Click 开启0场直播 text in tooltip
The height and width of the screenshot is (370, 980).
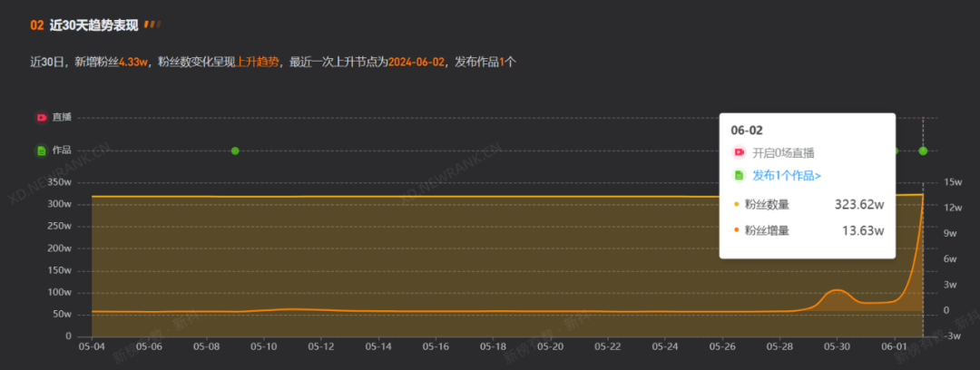pyautogui.click(x=783, y=152)
